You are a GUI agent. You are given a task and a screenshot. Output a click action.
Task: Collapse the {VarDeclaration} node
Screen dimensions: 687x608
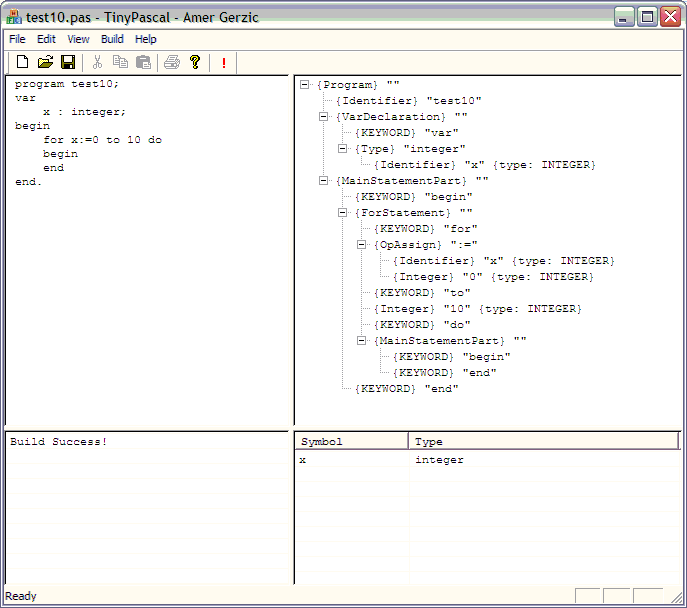pyautogui.click(x=323, y=117)
